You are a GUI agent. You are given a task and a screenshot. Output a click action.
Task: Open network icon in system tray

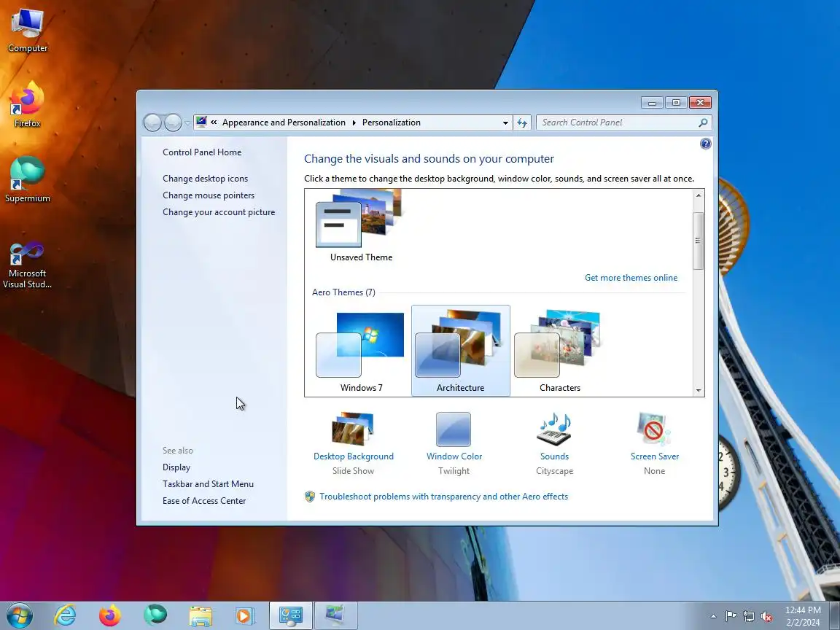pyautogui.click(x=749, y=616)
